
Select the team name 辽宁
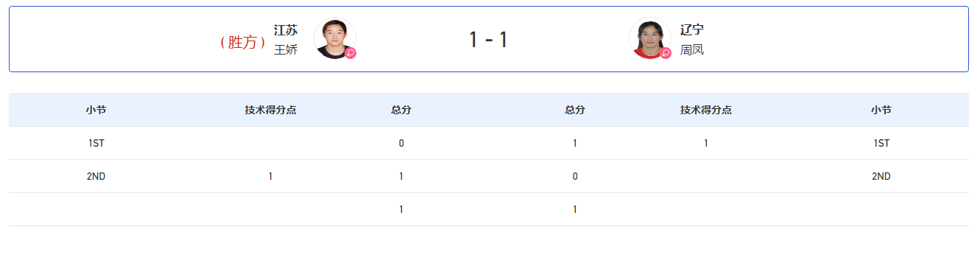[692, 30]
